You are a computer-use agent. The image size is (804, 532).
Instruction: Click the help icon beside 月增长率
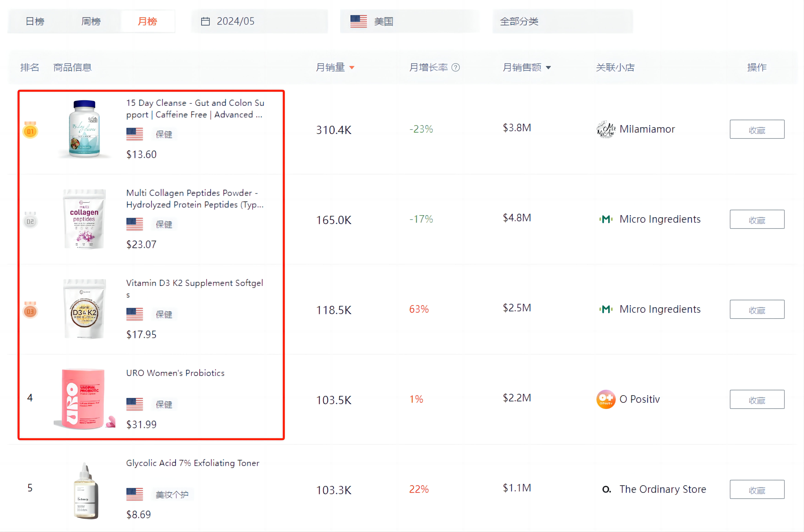(456, 68)
